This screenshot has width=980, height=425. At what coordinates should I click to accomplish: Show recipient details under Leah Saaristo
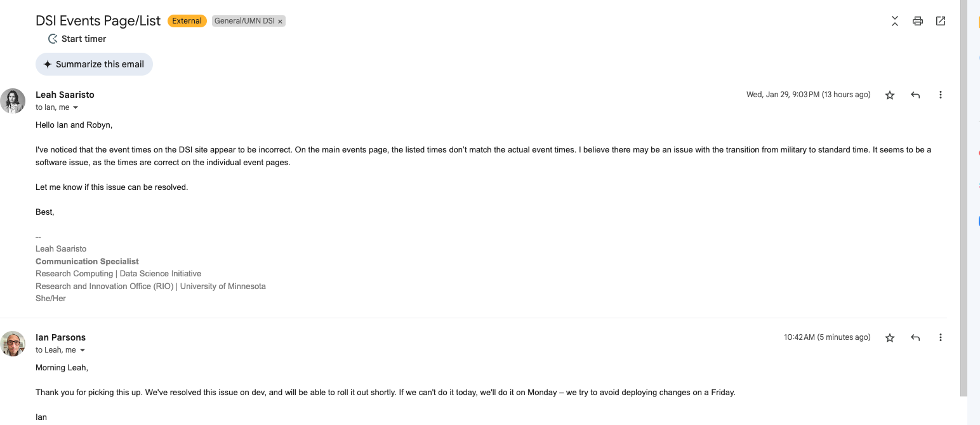click(76, 108)
